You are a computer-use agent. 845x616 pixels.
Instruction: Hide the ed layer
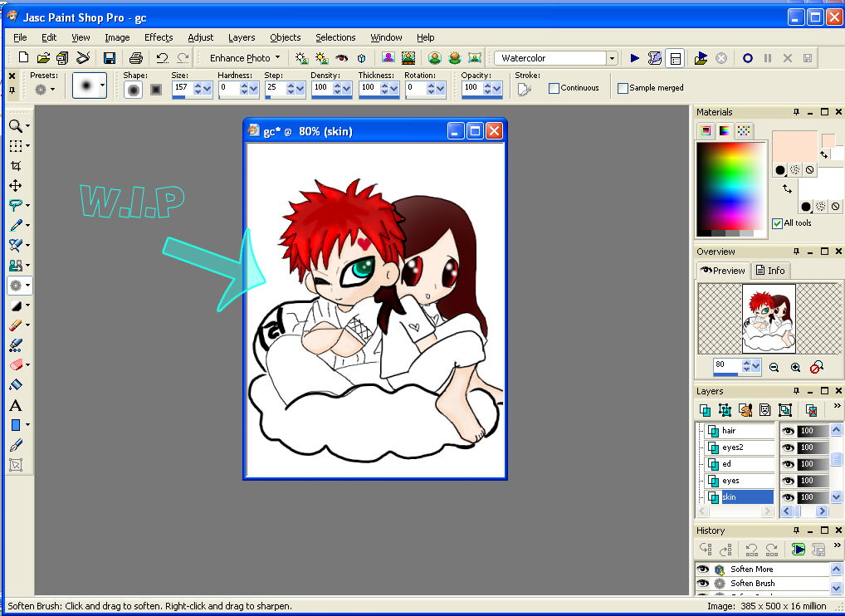[789, 464]
